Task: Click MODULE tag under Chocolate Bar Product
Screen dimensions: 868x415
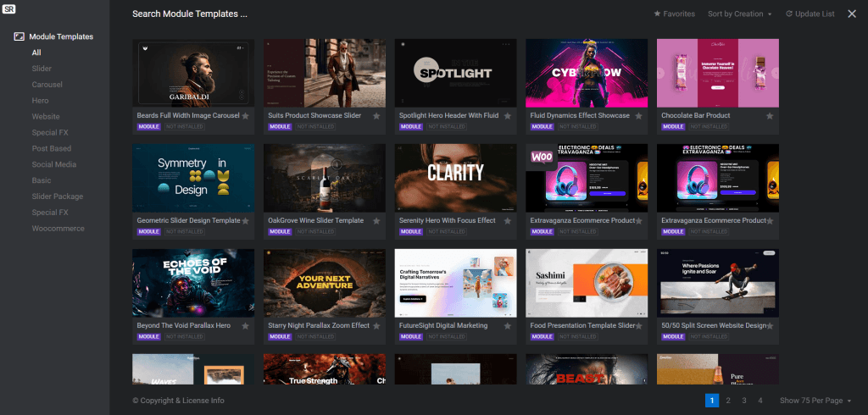Action: (673, 127)
